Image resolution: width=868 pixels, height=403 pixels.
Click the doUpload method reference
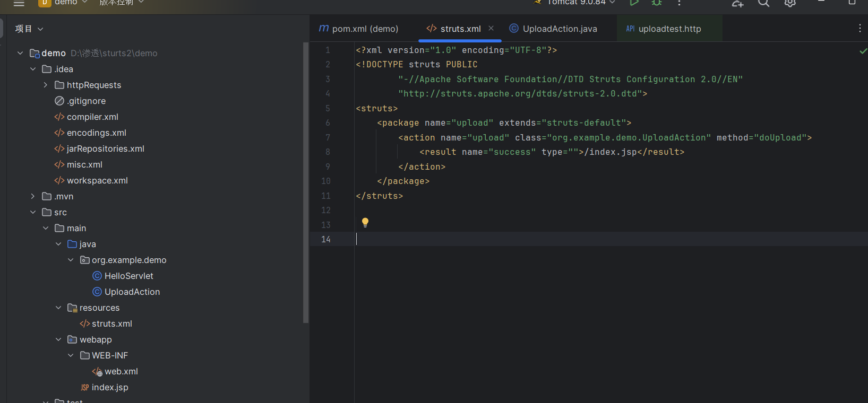(780, 137)
